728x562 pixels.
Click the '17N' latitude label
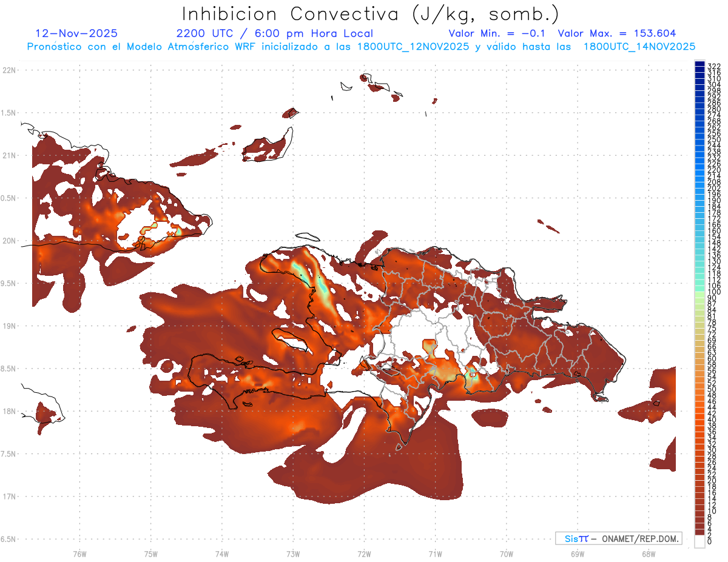[x=9, y=497]
